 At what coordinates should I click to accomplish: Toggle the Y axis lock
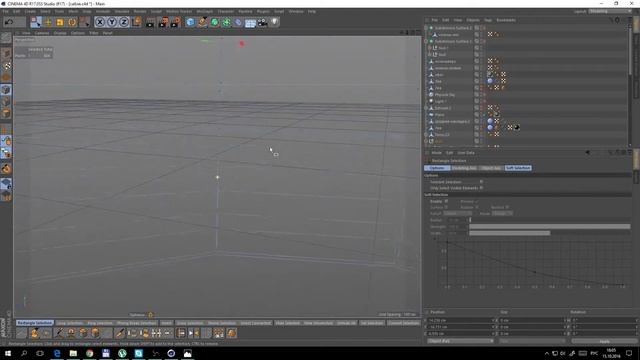[112, 22]
